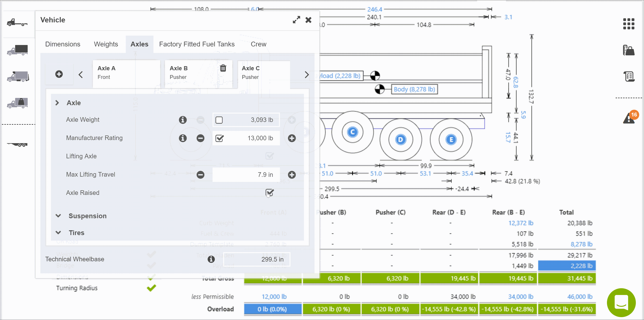Expand the Tires section

tap(58, 233)
